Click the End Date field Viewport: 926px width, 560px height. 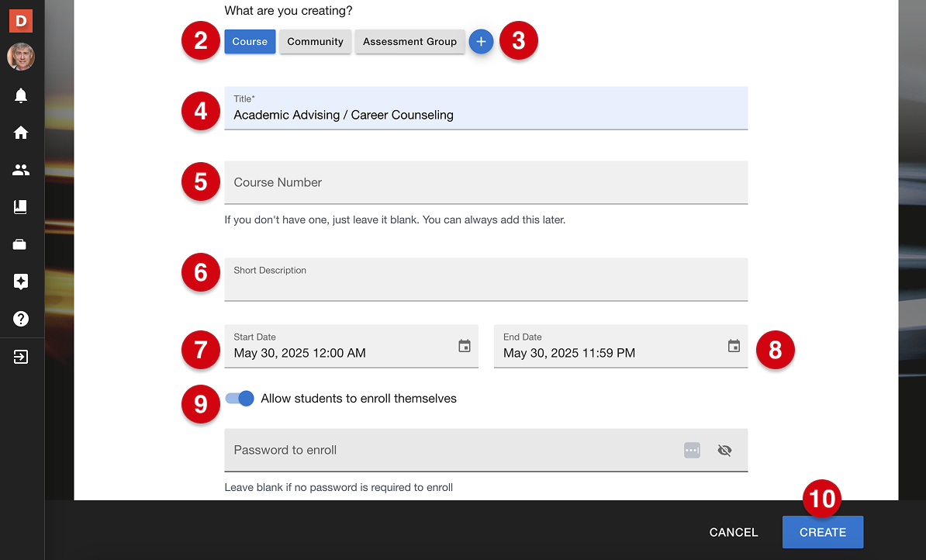point(620,346)
